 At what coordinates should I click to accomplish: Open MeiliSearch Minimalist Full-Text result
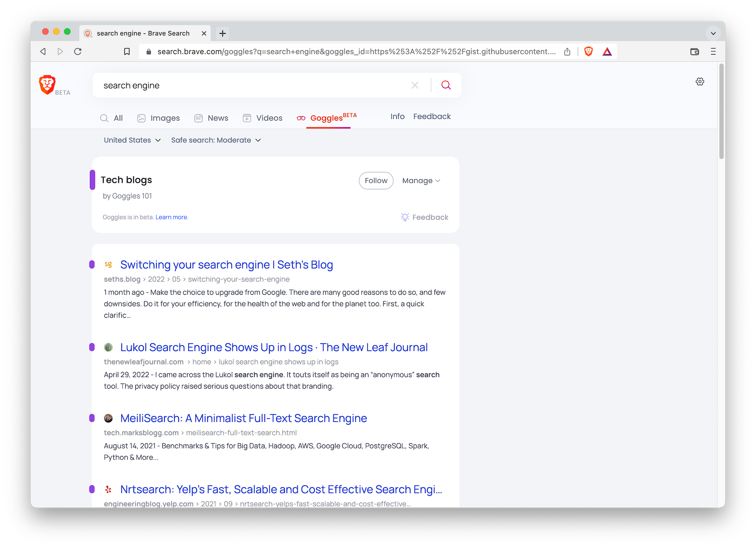point(244,419)
